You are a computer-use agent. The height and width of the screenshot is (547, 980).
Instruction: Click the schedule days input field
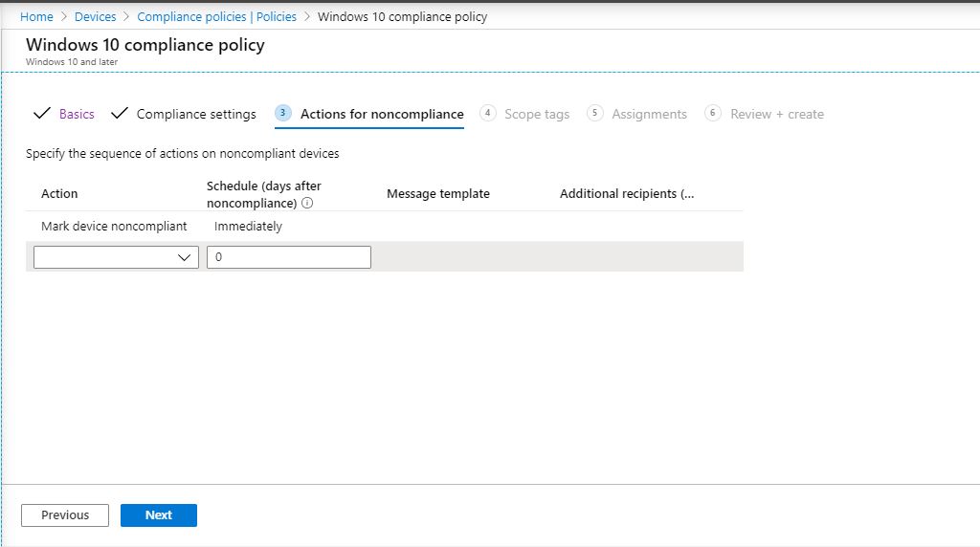point(288,257)
